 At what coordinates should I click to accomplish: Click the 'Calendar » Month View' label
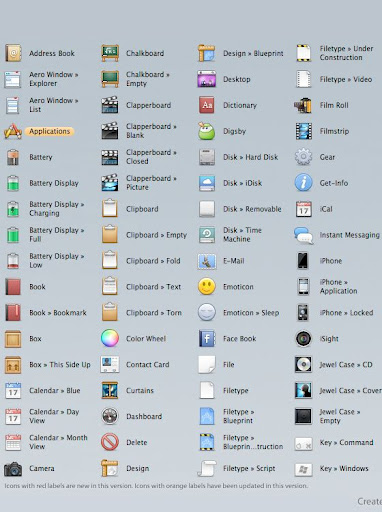click(x=58, y=442)
